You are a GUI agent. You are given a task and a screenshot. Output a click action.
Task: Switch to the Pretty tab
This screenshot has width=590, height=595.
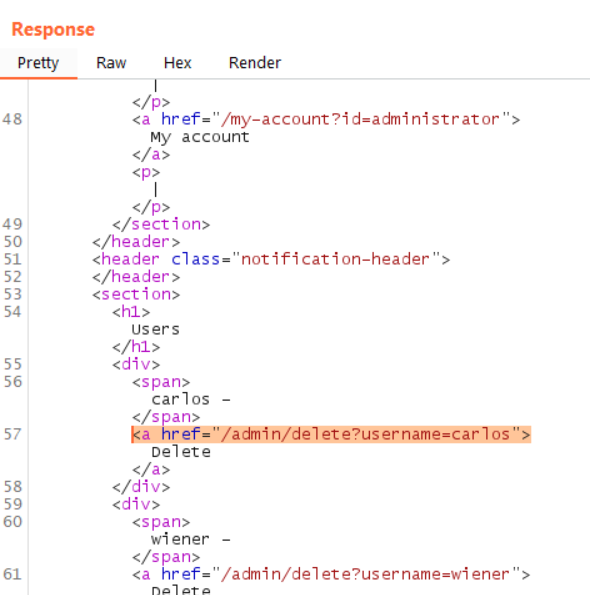coord(38,63)
